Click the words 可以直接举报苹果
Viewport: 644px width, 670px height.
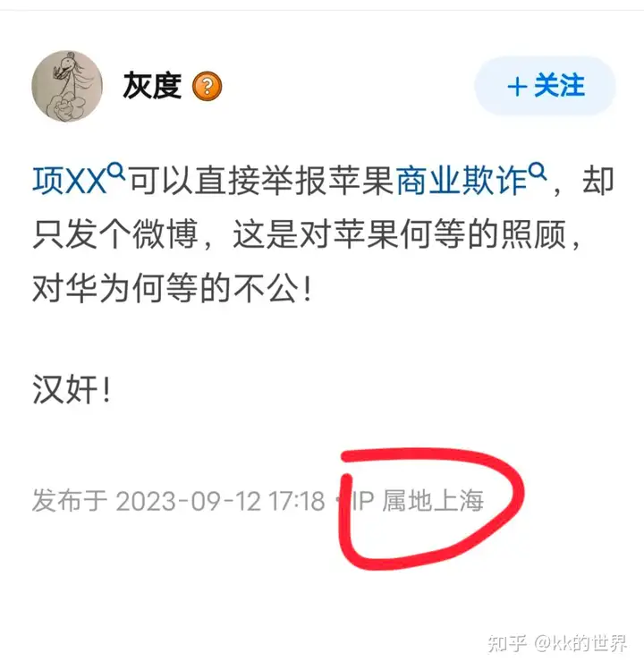pyautogui.click(x=261, y=182)
